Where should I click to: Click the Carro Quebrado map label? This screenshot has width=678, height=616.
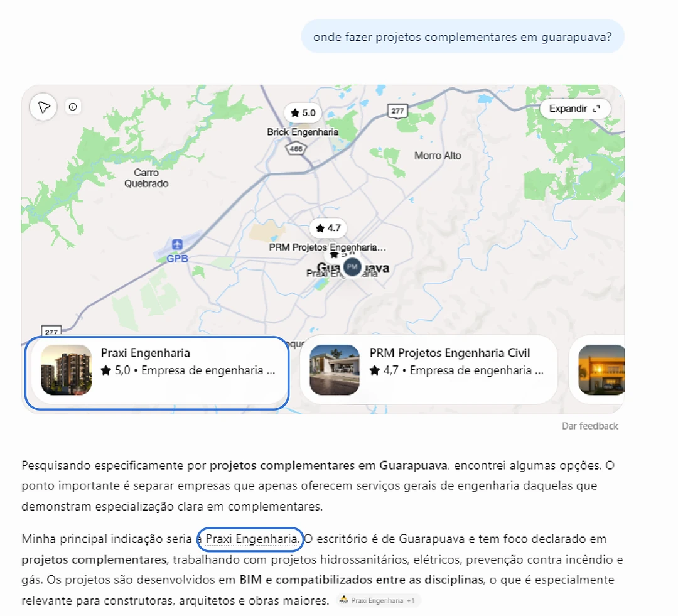click(x=146, y=178)
